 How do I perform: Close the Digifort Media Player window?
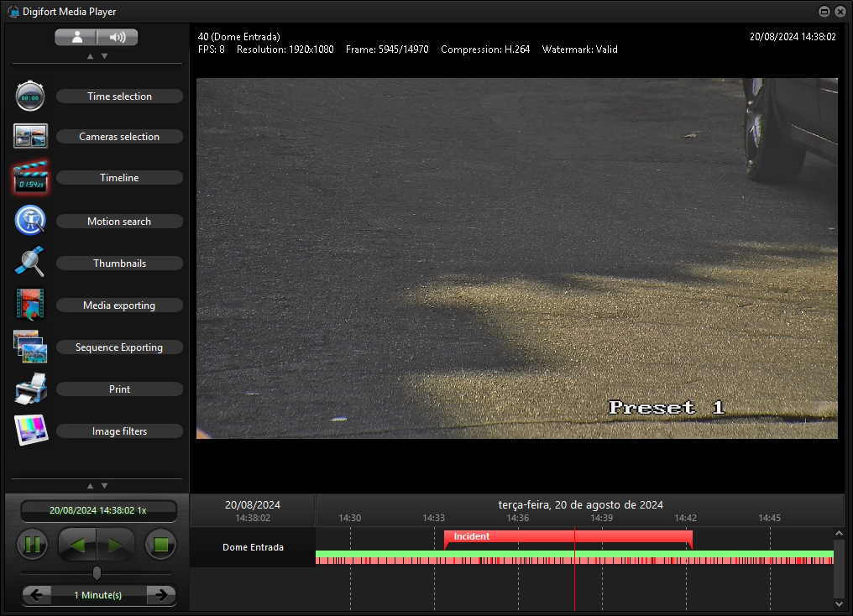pyautogui.click(x=840, y=12)
